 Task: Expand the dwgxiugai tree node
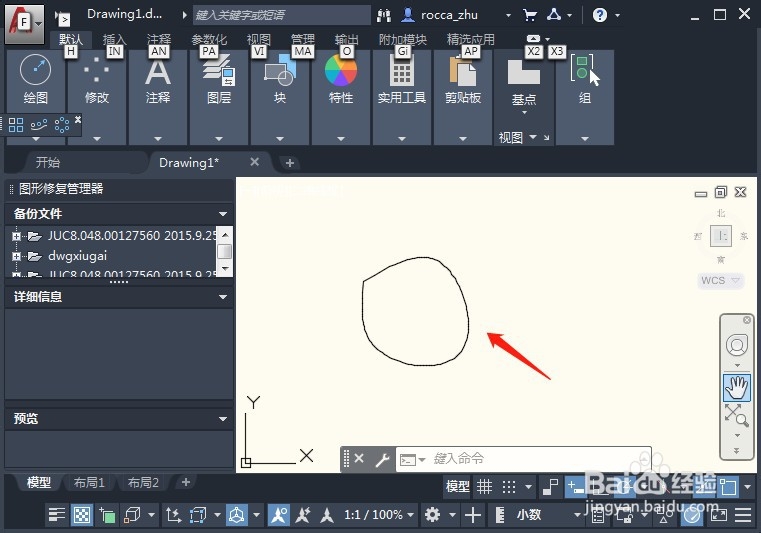[x=17, y=256]
